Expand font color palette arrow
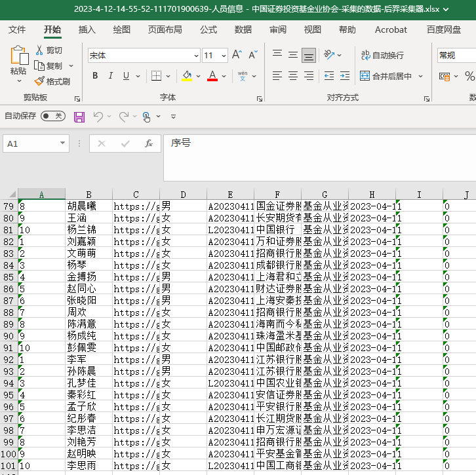 224,76
